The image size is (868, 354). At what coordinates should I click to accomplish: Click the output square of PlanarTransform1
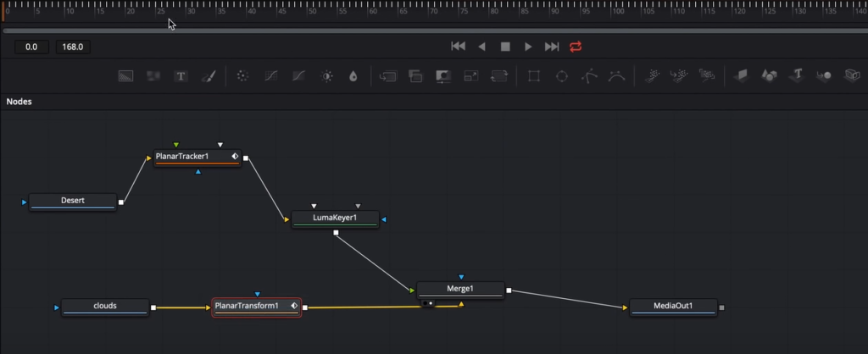[304, 307]
